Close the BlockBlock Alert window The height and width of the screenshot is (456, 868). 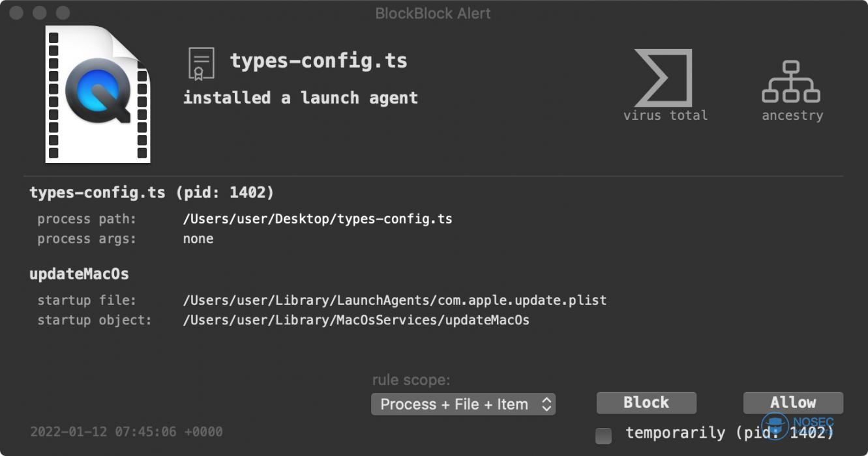point(16,13)
